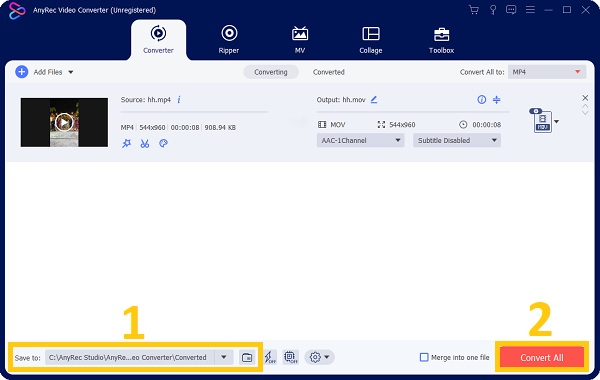The image size is (600, 380).
Task: Open the magic wand edit effect tool
Action: [126, 144]
